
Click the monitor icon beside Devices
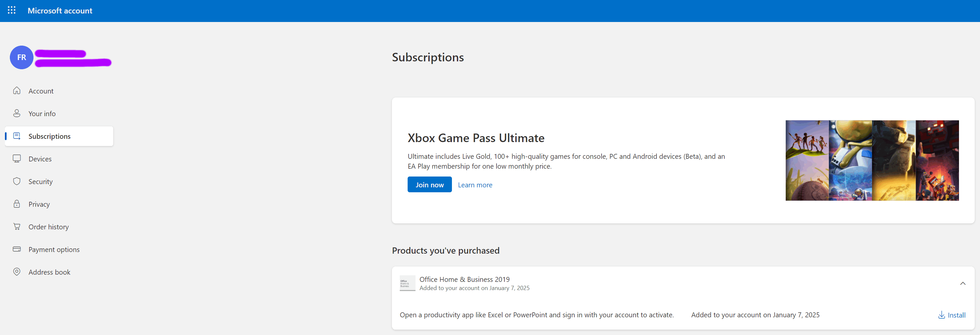(17, 158)
